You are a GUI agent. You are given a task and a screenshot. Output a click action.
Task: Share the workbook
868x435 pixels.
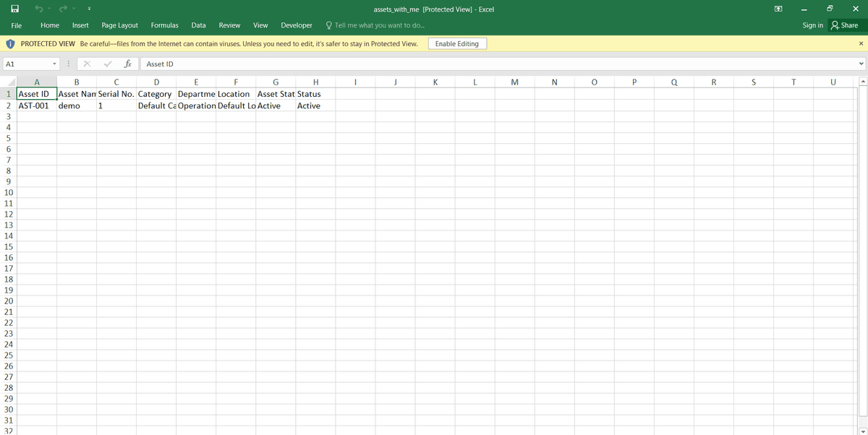coord(845,25)
